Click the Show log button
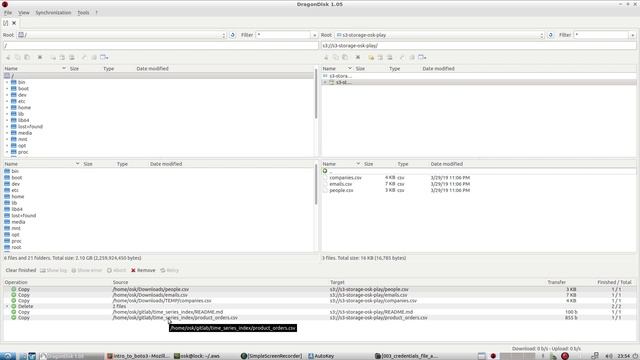640x360 pixels. point(53,270)
